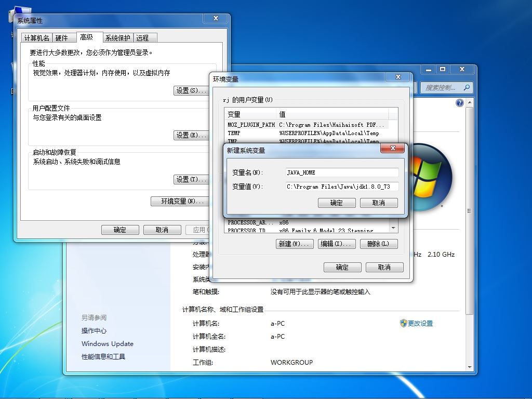This screenshot has height=399, width=532.
Task: Click 新建(W) for system variables
Action: click(x=295, y=244)
